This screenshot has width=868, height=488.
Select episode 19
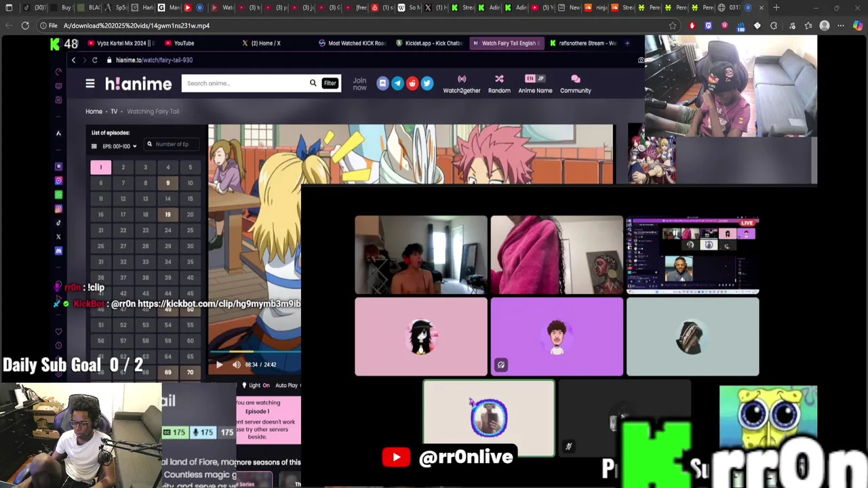[x=167, y=214]
